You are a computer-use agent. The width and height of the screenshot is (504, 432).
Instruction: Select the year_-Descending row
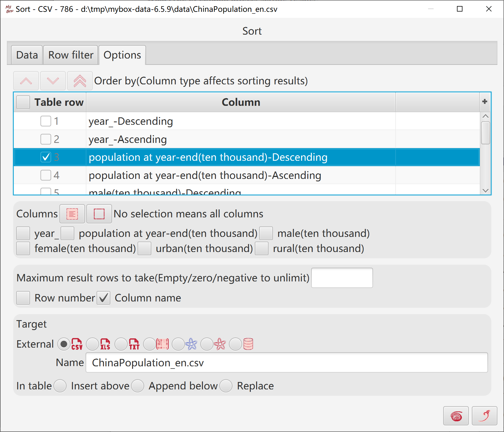coord(246,121)
